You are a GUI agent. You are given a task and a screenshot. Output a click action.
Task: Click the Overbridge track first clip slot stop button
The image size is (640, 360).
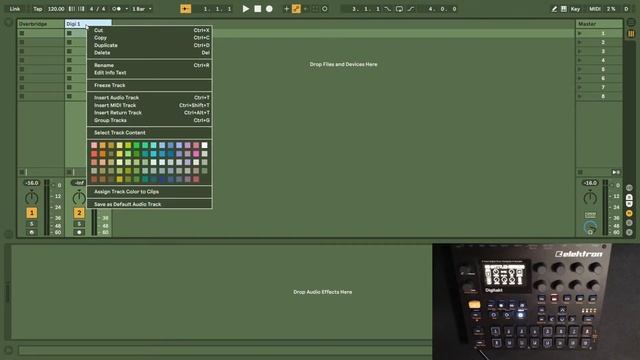click(x=22, y=33)
